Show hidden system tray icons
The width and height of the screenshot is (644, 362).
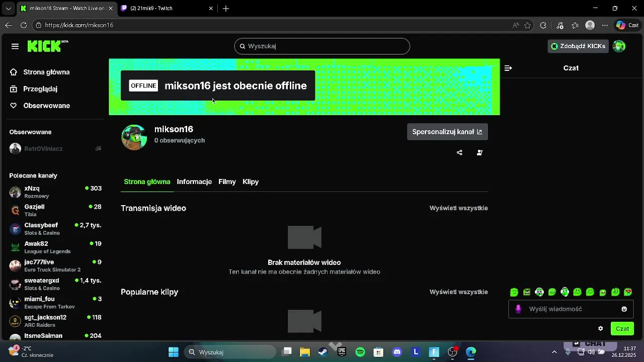(x=554, y=352)
